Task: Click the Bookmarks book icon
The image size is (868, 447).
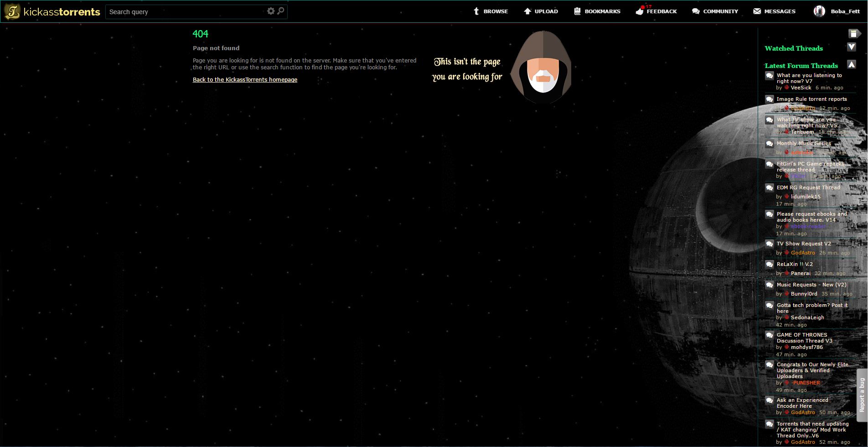Action: pyautogui.click(x=576, y=10)
